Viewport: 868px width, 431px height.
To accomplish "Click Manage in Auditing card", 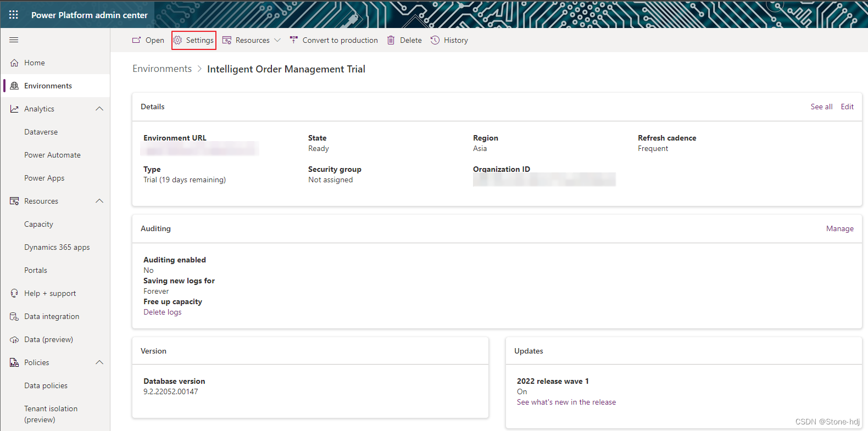I will (x=839, y=228).
